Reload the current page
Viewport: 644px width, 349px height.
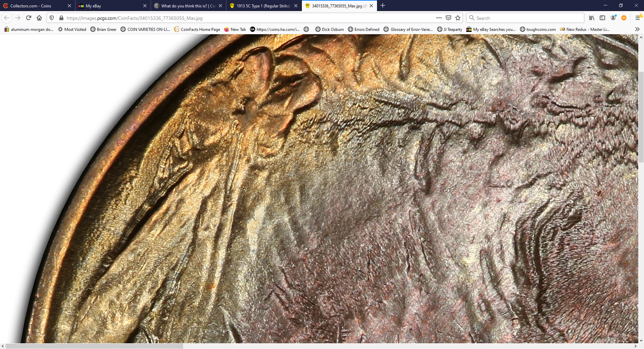pyautogui.click(x=29, y=18)
